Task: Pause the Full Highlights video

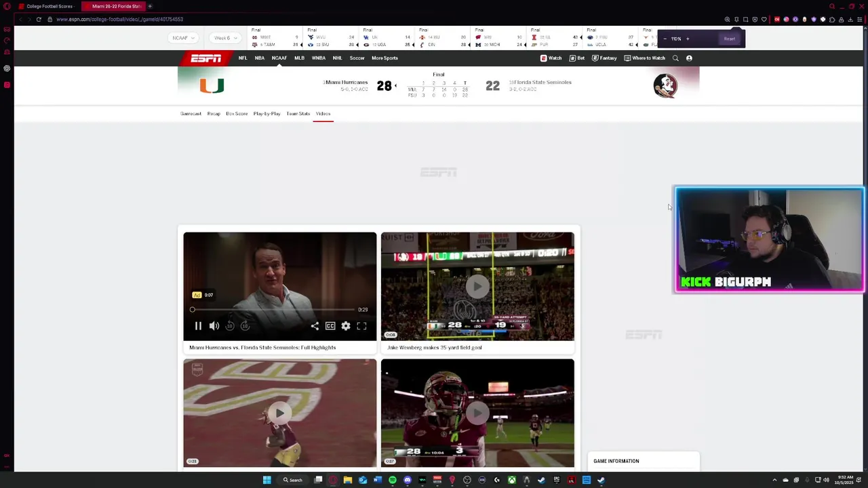Action: (x=198, y=326)
